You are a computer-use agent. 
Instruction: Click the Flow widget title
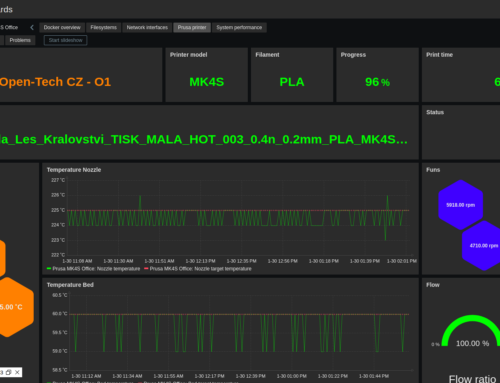(433, 285)
